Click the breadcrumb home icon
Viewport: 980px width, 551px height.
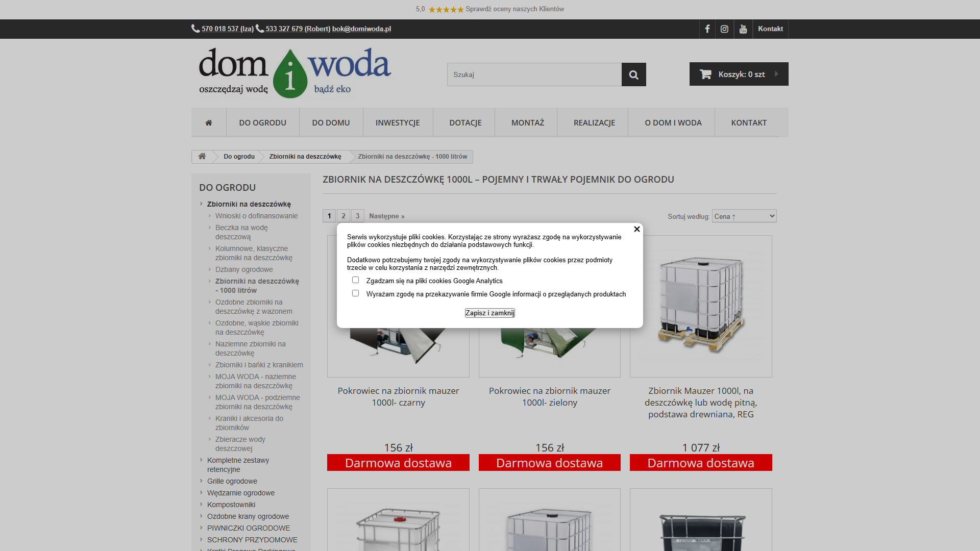pos(202,157)
